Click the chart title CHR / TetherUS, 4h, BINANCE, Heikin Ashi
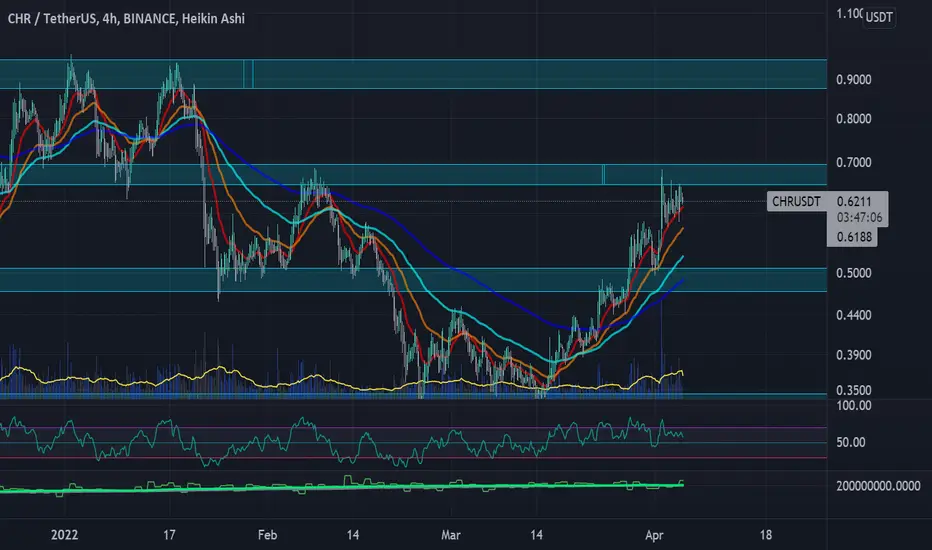This screenshot has height=550, width=932. [126, 19]
